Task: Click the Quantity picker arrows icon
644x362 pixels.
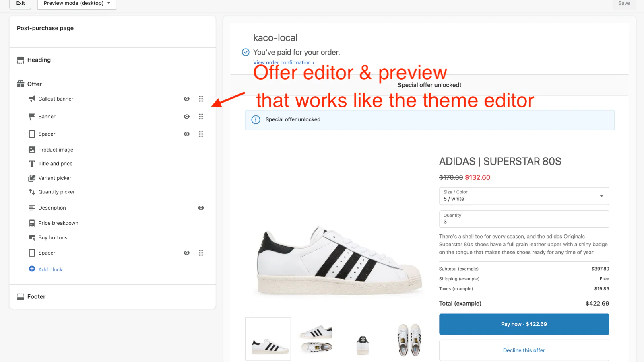Action: click(32, 192)
